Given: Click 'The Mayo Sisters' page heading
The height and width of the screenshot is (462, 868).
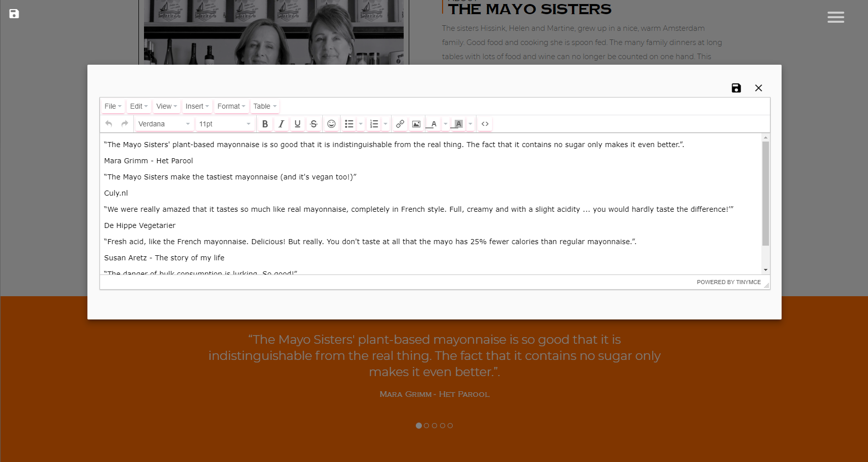Looking at the screenshot, I should 529,9.
